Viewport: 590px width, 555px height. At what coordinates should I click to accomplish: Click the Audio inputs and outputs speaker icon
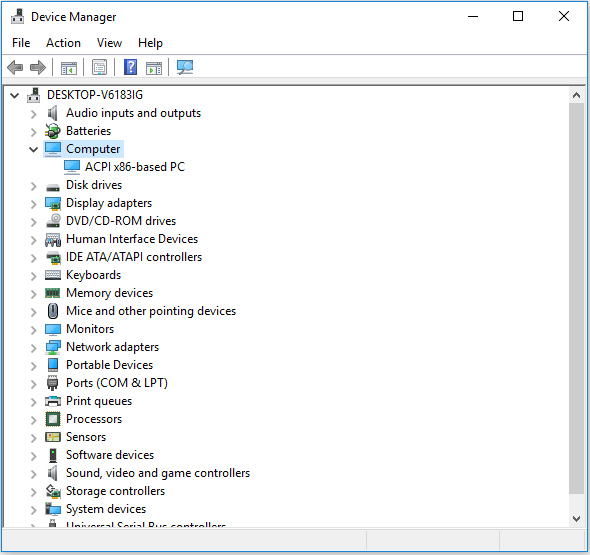(x=53, y=113)
